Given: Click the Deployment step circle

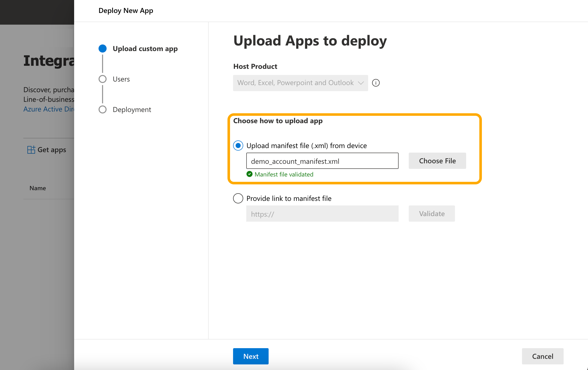Looking at the screenshot, I should point(103,109).
